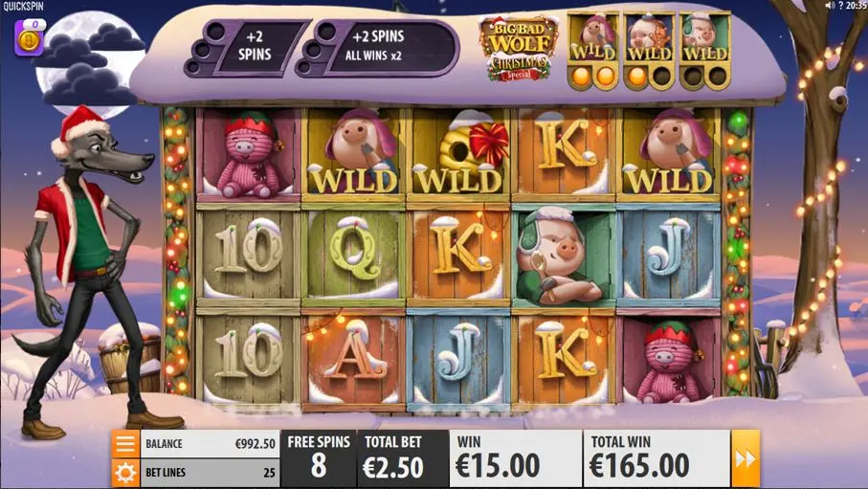Select the third pig Wild collector
The width and height of the screenshot is (868, 489).
(x=704, y=51)
